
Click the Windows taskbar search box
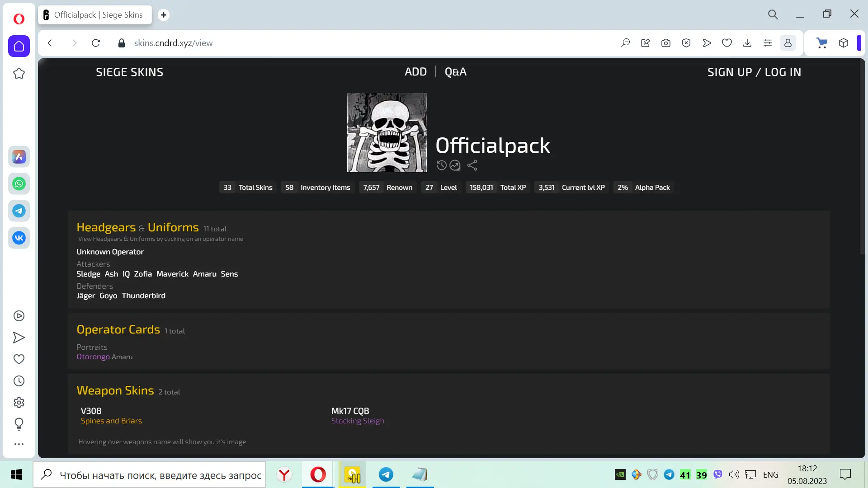point(149,475)
